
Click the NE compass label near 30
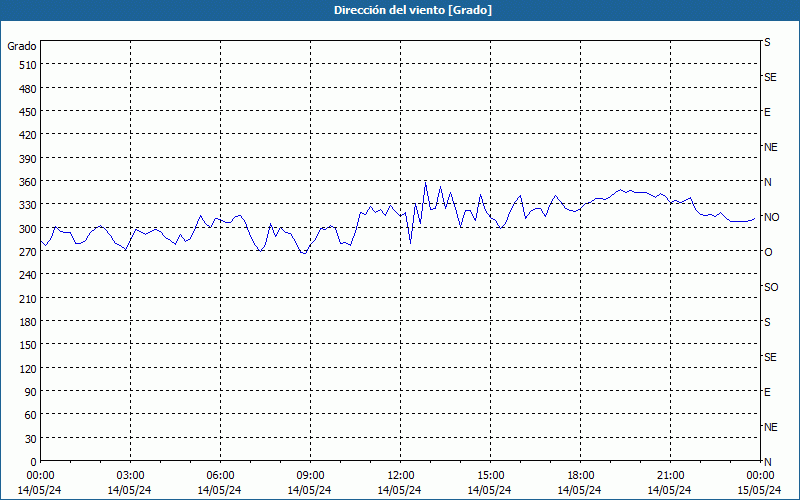point(771,427)
